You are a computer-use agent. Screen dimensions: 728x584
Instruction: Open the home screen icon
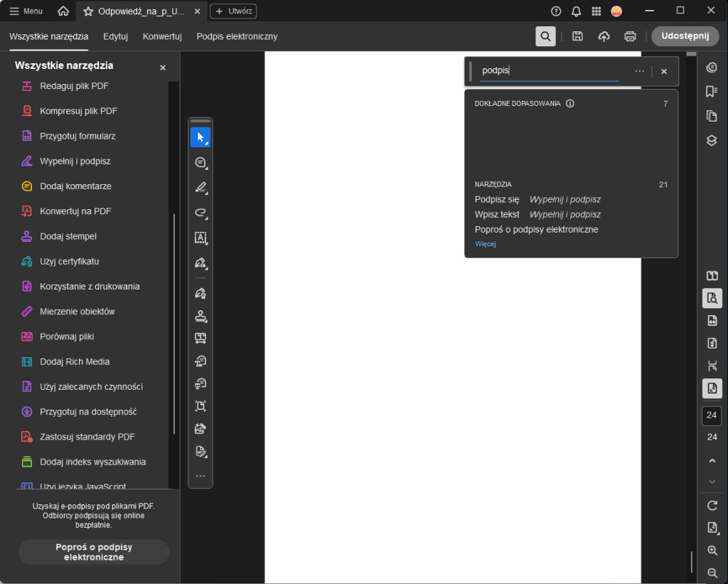tap(63, 11)
